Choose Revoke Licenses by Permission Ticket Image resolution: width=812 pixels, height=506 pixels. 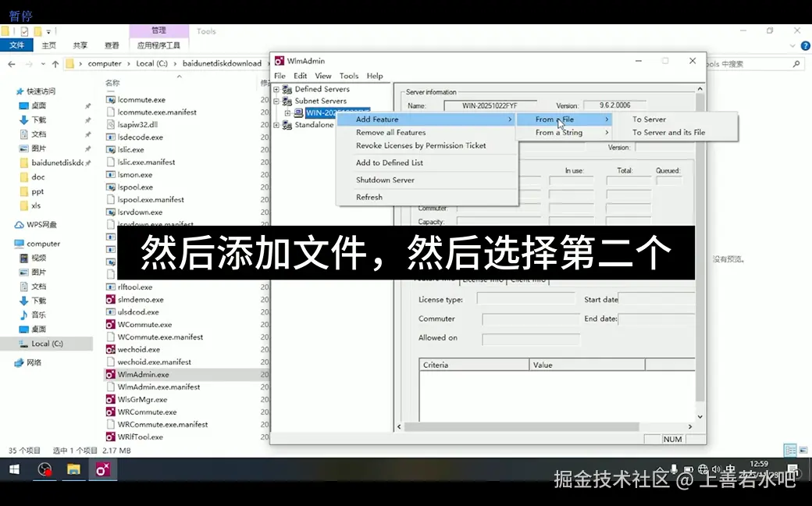(421, 145)
